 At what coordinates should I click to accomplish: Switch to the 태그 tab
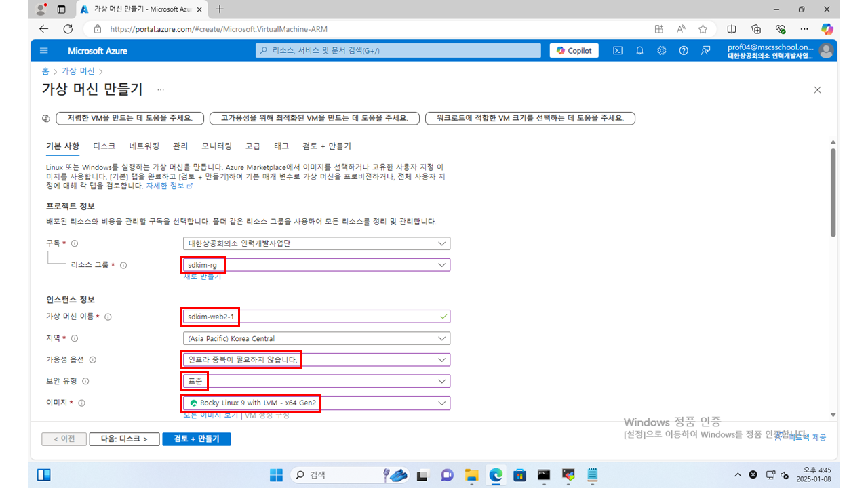click(x=281, y=146)
